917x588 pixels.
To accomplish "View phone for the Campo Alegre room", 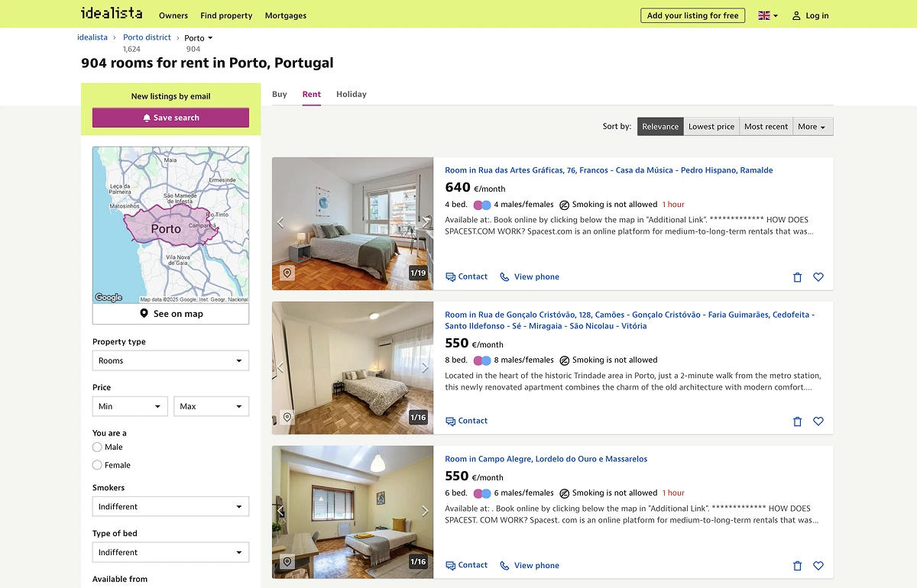I will click(530, 565).
